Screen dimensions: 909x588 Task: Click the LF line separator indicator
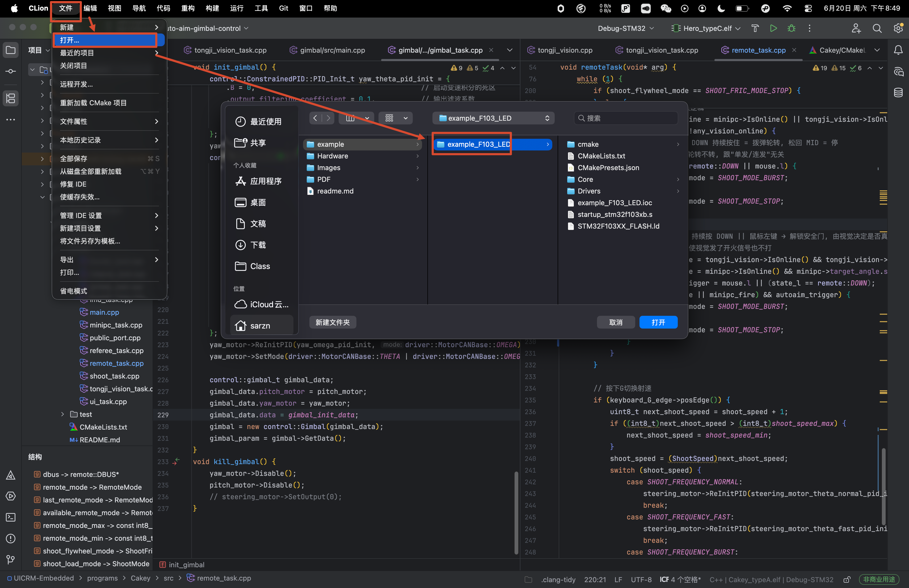(x=618, y=579)
